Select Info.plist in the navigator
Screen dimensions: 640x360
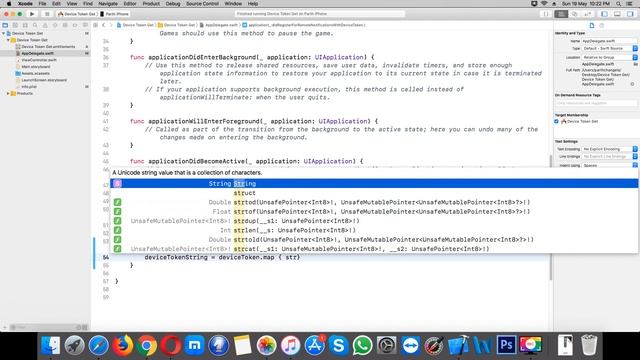coord(29,87)
